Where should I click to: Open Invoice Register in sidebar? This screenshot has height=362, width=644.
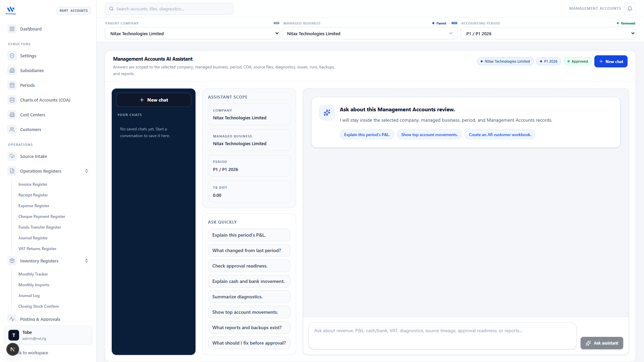33,184
